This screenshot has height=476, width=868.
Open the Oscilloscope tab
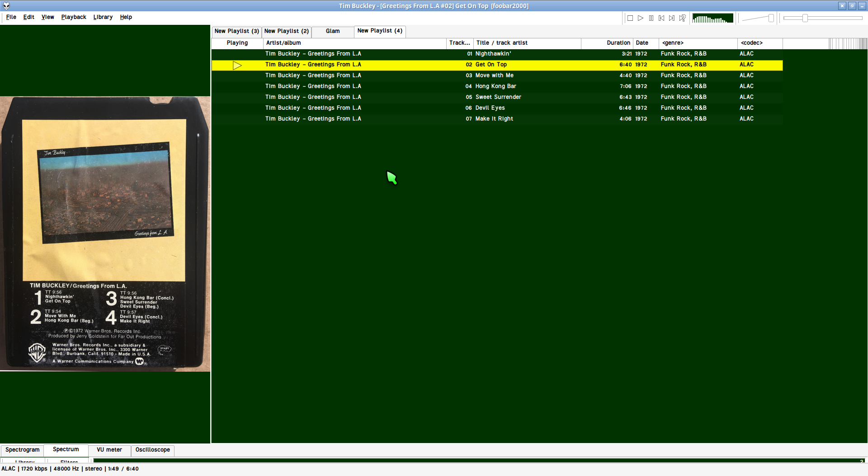153,450
